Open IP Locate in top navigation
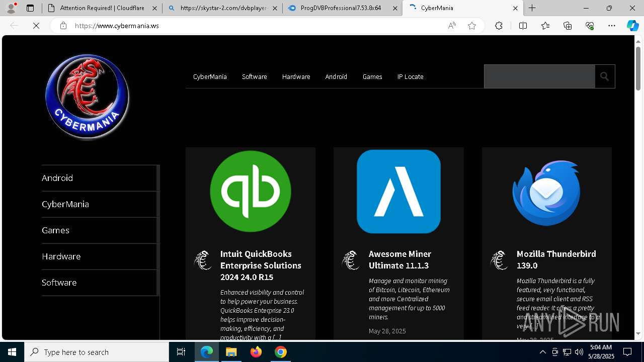Screen dimensions: 644x362 click(410, 76)
